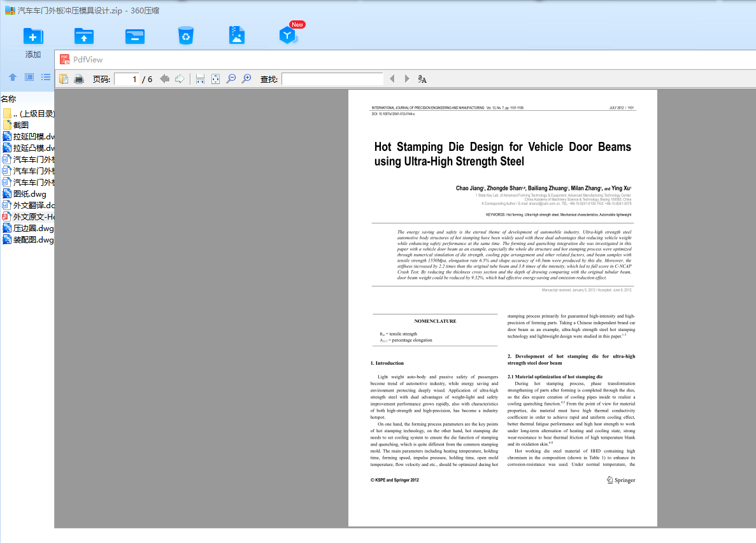The image size is (756, 543).
Task: Fit whole page icon
Action: point(215,79)
